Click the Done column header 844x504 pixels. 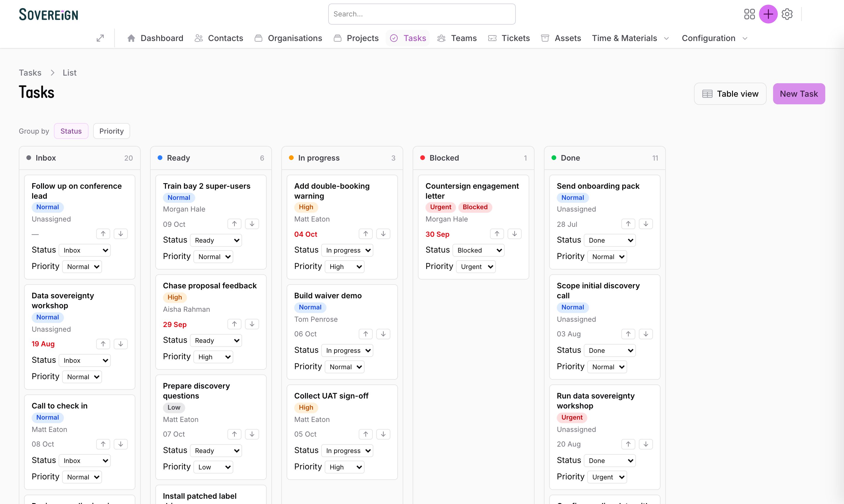[x=605, y=158]
